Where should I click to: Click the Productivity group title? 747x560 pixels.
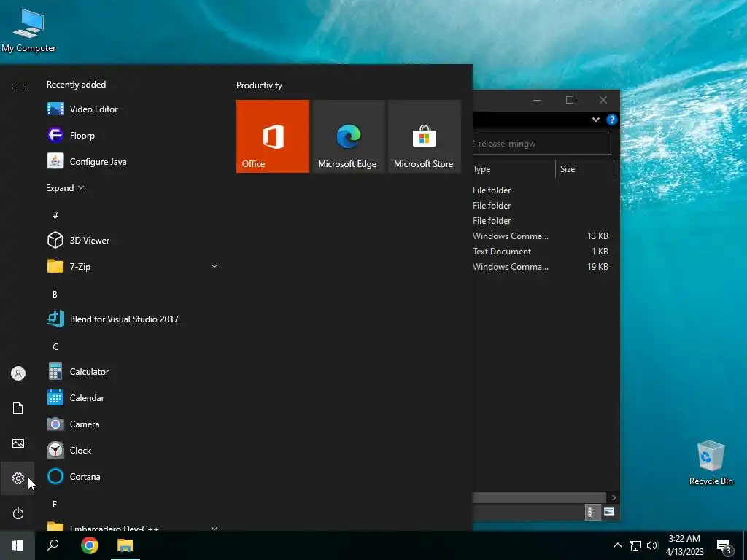coord(259,85)
